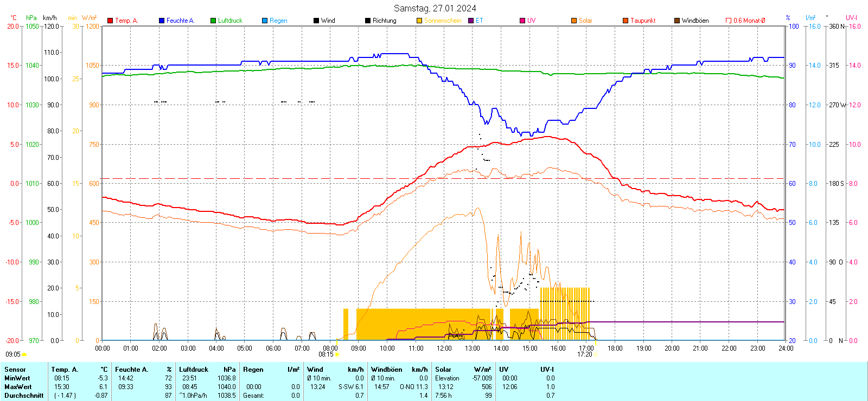Click the orange Solar legend square
Screen dimensions: 868x401
[574, 21]
